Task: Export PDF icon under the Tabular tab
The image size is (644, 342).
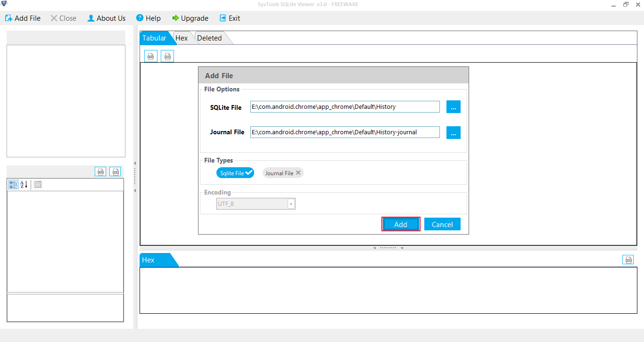Action: pos(167,56)
